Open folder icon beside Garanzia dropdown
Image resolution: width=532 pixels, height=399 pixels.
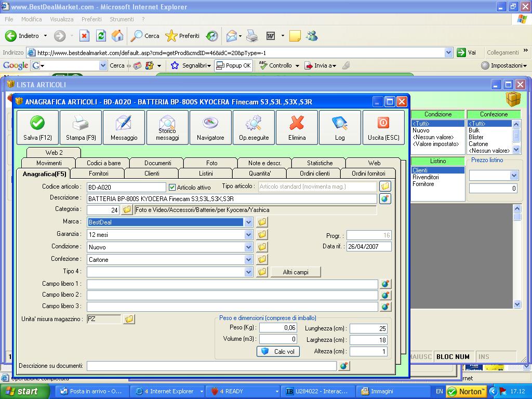pos(262,234)
